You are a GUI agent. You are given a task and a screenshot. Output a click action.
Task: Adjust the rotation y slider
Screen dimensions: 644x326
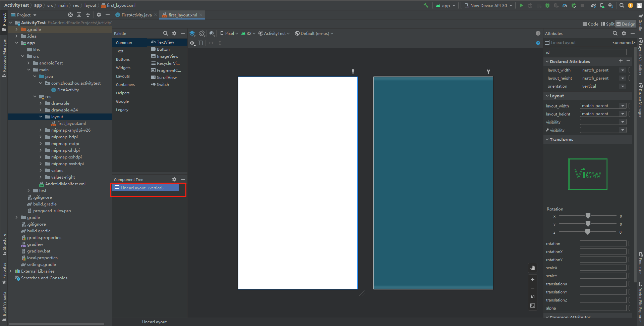(588, 224)
